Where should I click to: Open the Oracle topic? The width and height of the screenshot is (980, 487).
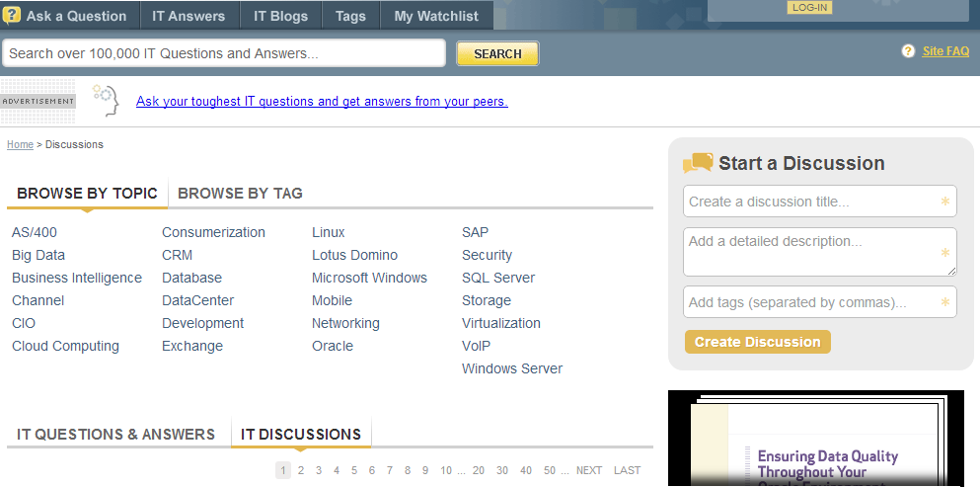click(333, 346)
